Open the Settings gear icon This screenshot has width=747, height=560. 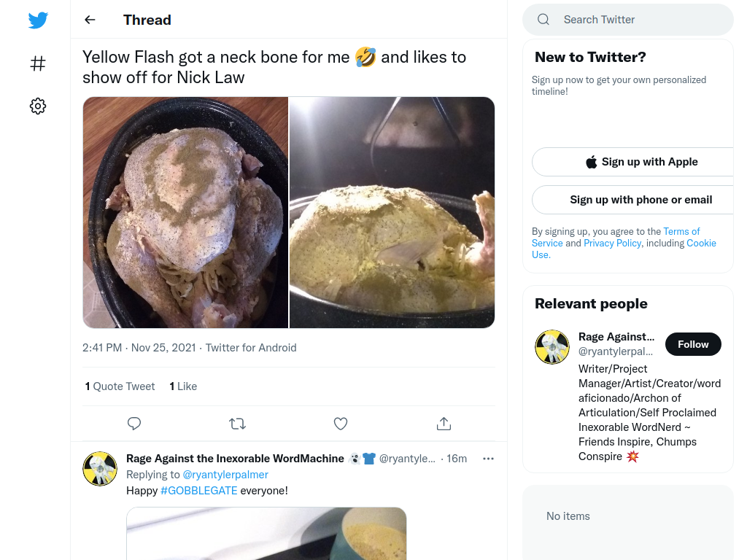click(38, 106)
